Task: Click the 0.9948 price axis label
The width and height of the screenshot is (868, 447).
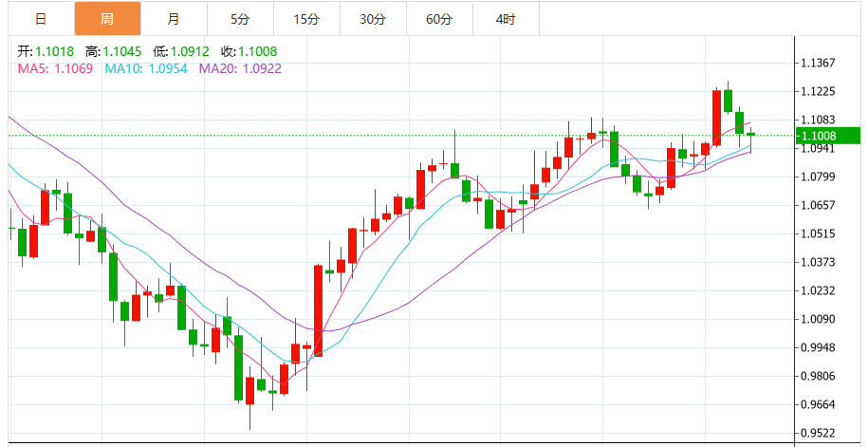Action: (x=819, y=347)
